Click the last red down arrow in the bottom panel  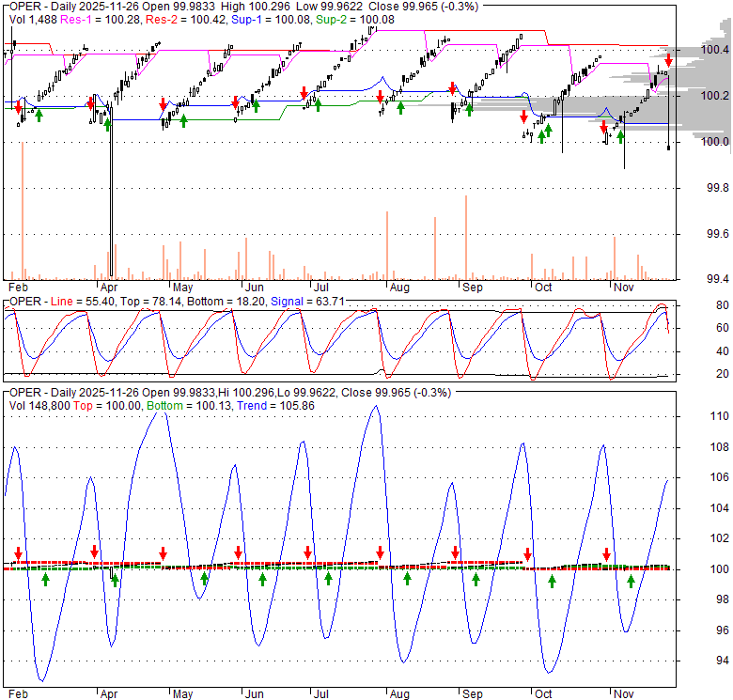(x=607, y=553)
